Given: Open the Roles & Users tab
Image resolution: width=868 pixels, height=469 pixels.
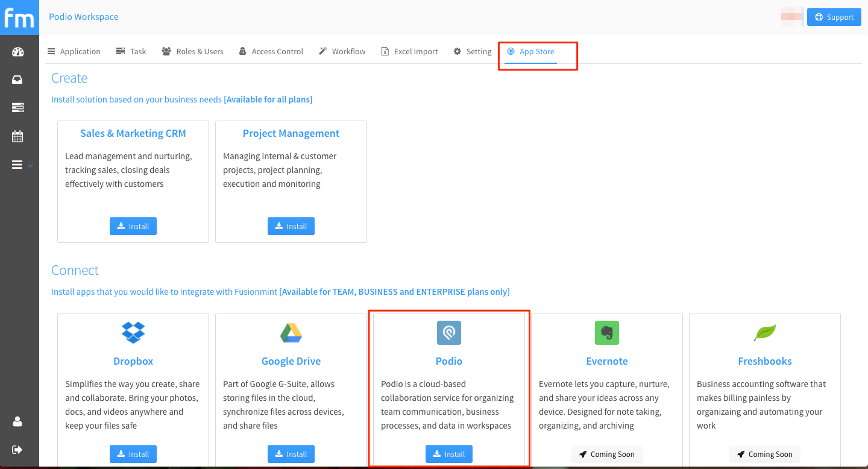Looking at the screenshot, I should pos(193,51).
